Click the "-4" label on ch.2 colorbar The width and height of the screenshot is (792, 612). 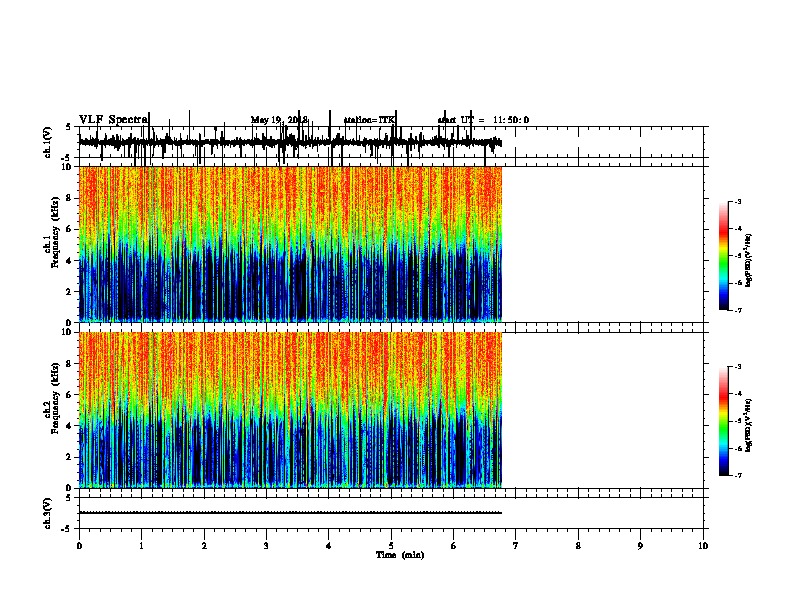coord(738,394)
